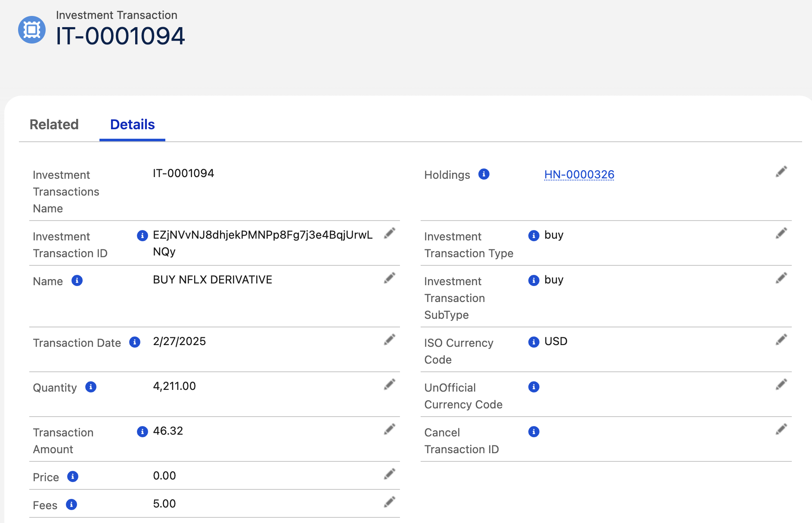
Task: Show info tooltip for ISO Currency Code
Action: 534,342
